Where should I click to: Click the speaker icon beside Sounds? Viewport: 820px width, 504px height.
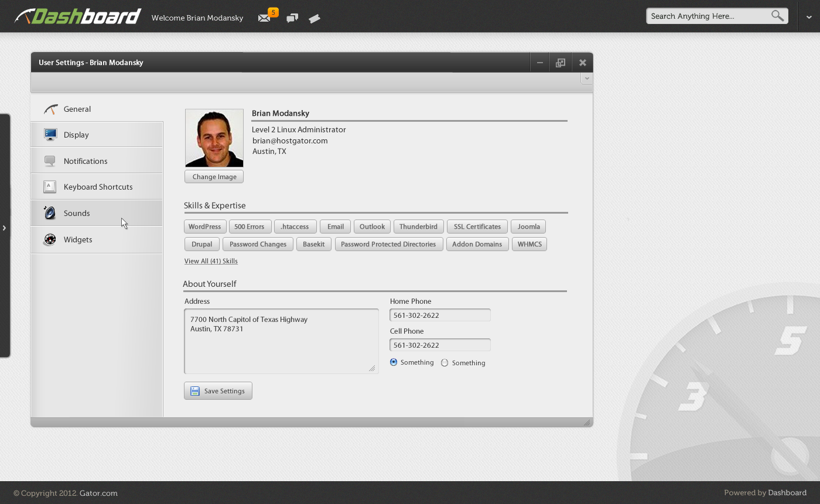[50, 213]
